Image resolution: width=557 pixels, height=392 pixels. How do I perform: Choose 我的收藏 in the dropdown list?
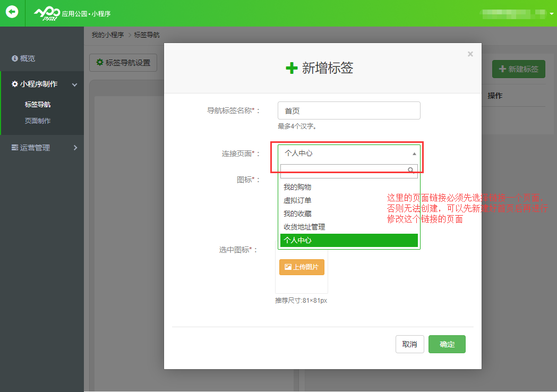click(x=297, y=214)
